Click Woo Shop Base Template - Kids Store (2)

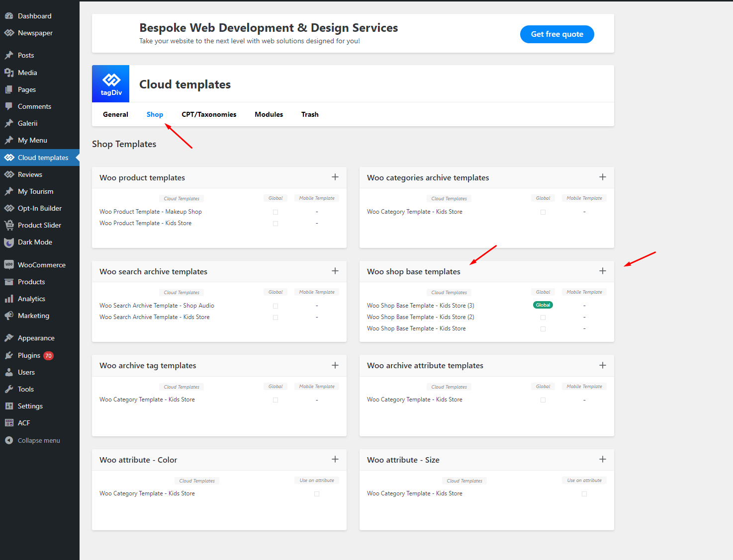coord(421,317)
